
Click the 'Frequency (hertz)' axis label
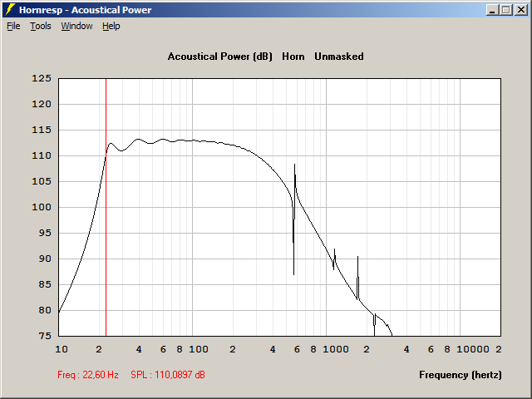pyautogui.click(x=460, y=375)
